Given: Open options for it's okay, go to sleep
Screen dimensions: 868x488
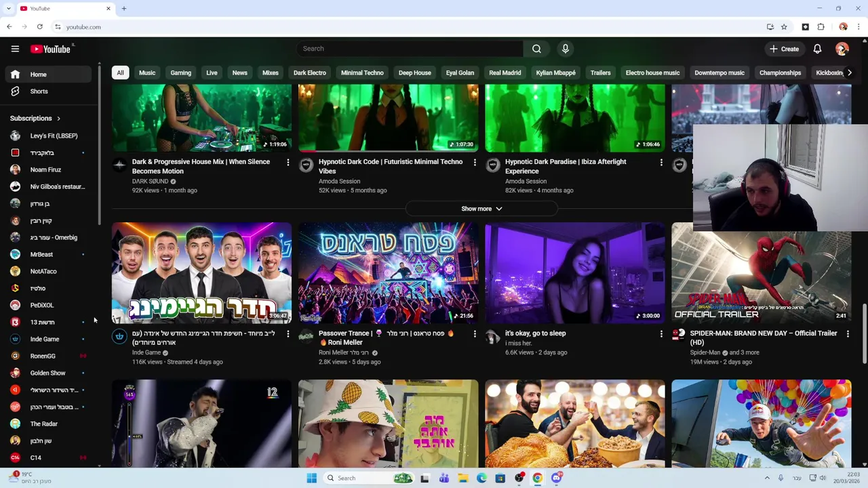Looking at the screenshot, I should click(661, 334).
